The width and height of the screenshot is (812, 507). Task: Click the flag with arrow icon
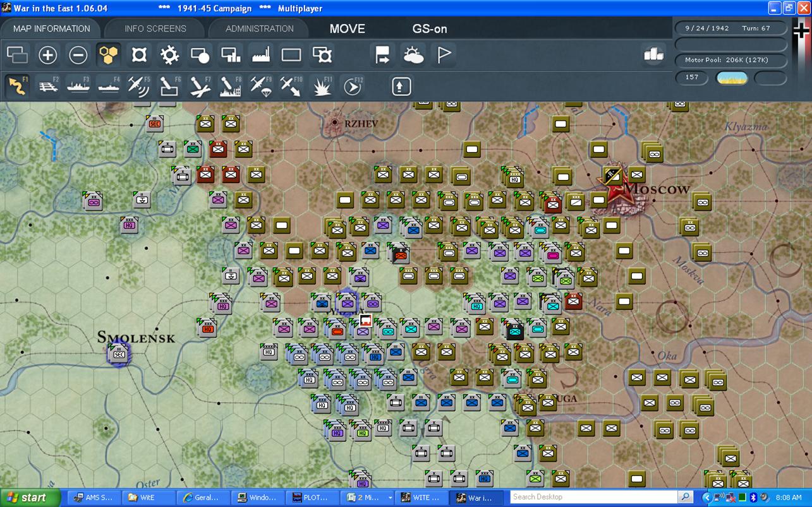[383, 55]
